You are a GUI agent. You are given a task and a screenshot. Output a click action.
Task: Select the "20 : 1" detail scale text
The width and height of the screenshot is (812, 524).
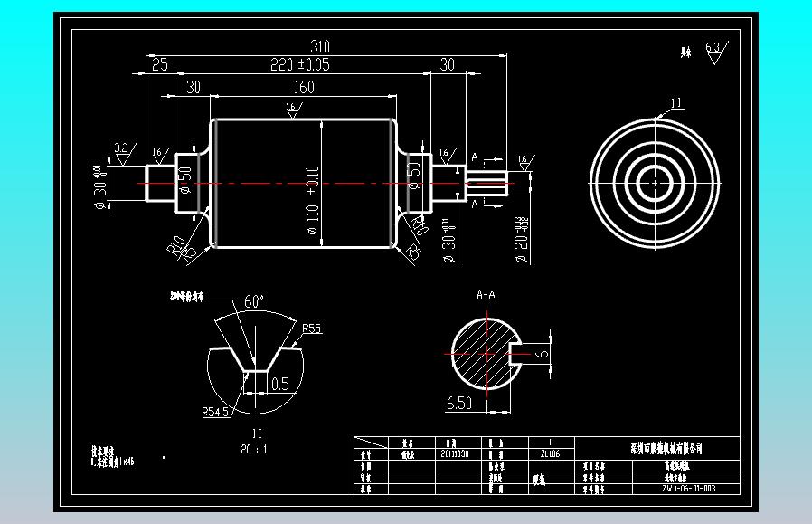[254, 449]
